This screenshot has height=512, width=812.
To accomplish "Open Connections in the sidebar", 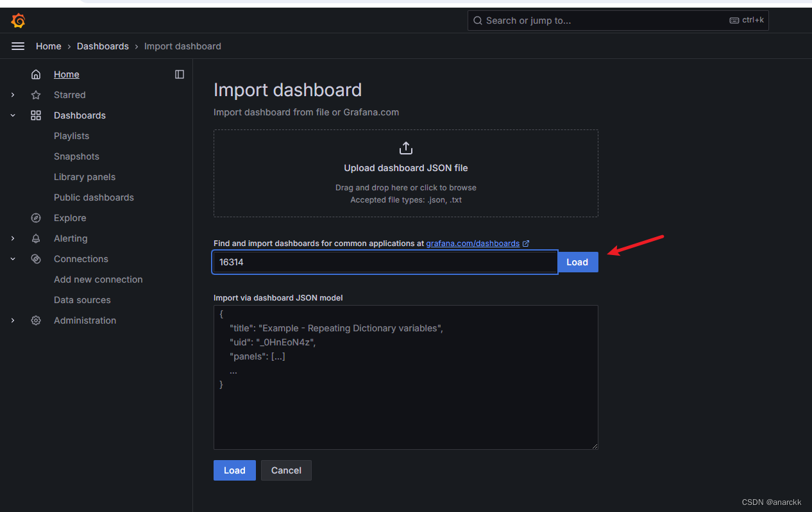I will (81, 259).
